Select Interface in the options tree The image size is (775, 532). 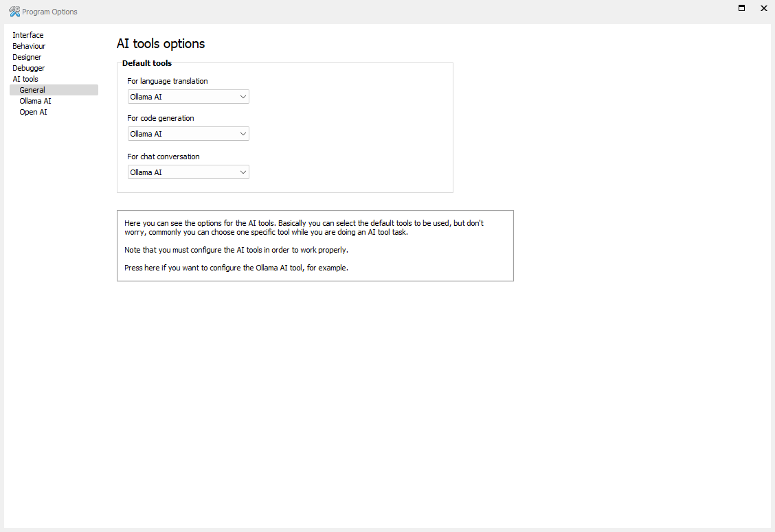click(28, 35)
